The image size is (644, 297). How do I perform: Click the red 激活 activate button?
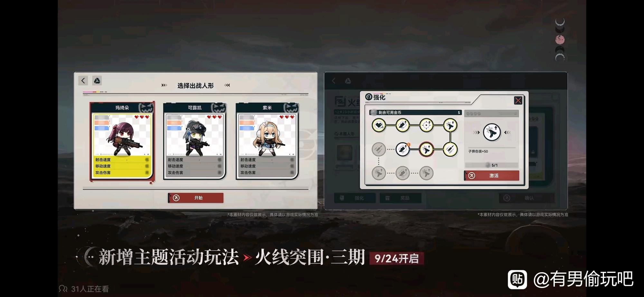coord(491,175)
